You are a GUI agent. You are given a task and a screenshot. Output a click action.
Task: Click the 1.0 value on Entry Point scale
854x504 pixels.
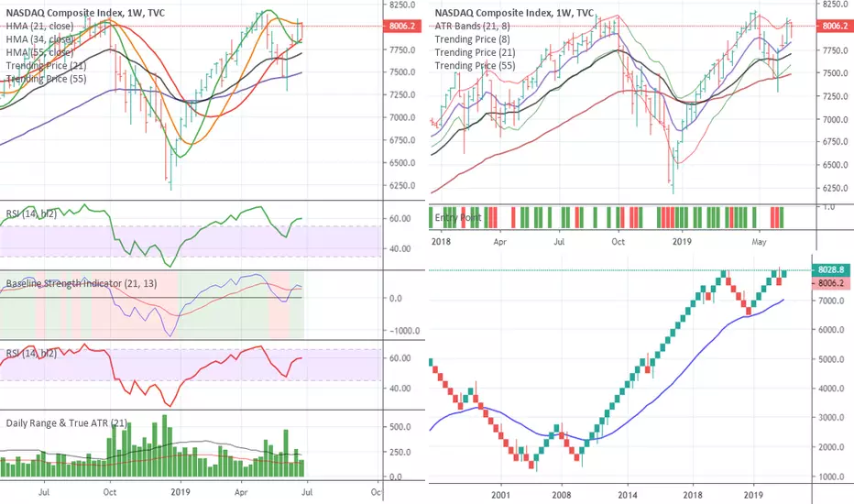pyautogui.click(x=828, y=207)
